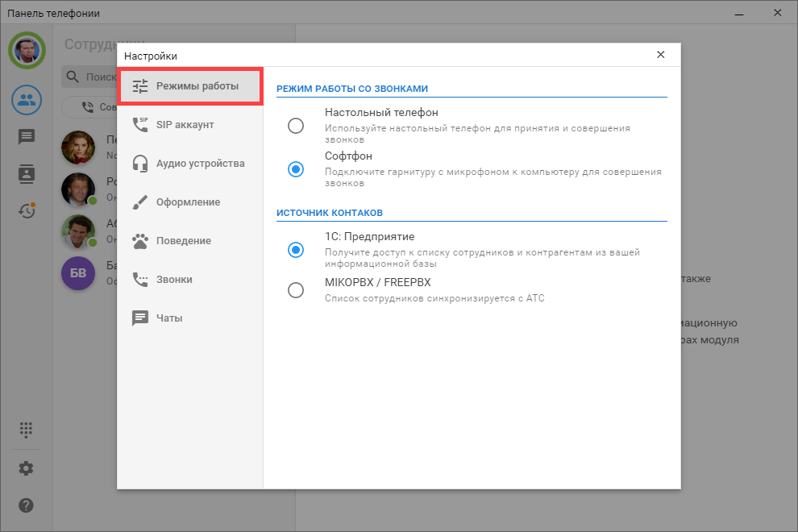The image size is (798, 532).
Task: Click the settings gear icon in sidebar
Action: (x=27, y=468)
